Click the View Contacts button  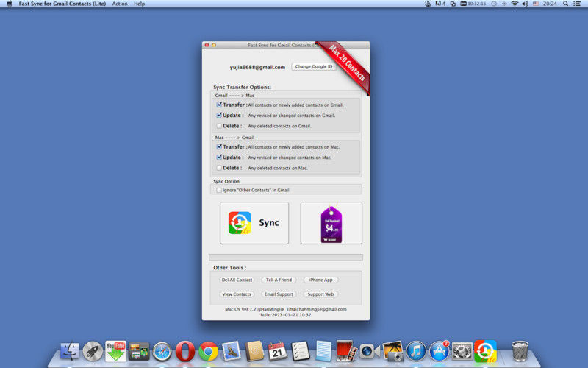pos(237,294)
